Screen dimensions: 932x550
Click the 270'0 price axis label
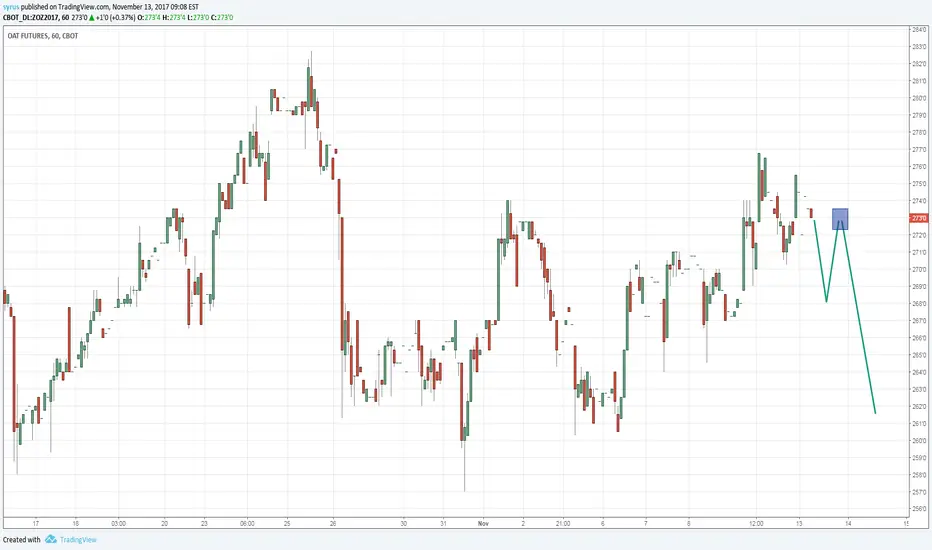click(920, 269)
